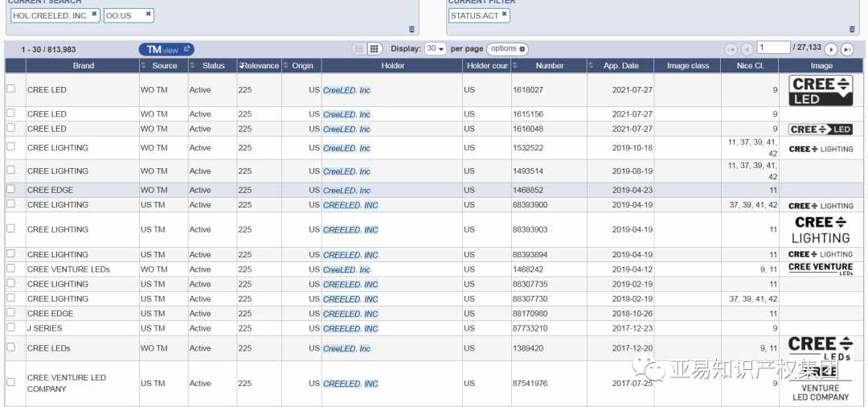This screenshot has width=868, height=407.
Task: Sort by the Source column arrows
Action: coord(144,66)
